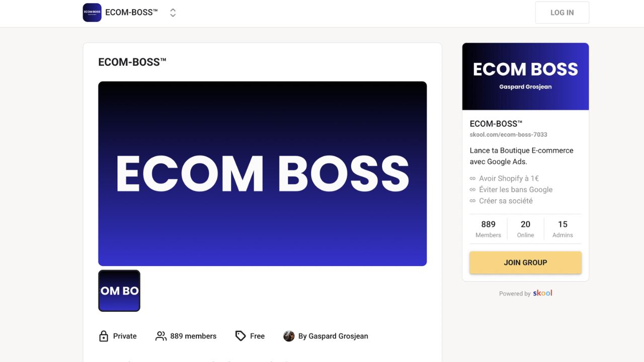Click the skool logo in Powered by
Image resolution: width=644 pixels, height=362 pixels.
click(x=543, y=293)
